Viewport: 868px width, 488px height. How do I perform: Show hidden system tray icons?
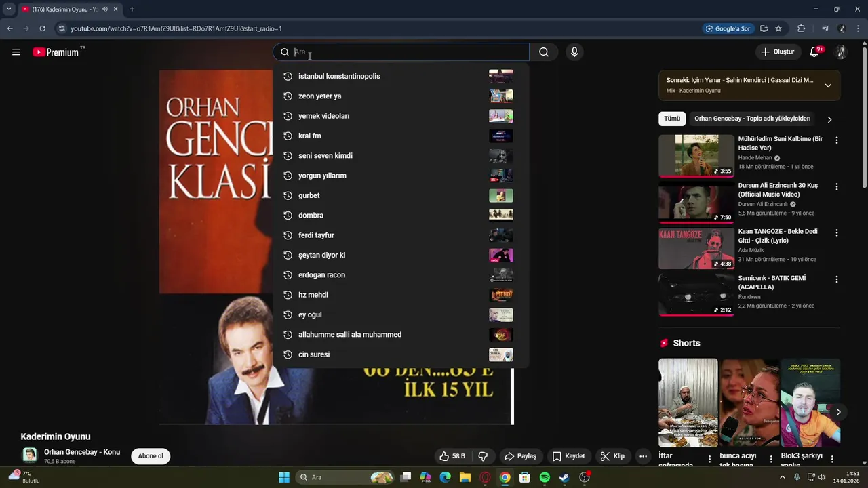782,477
